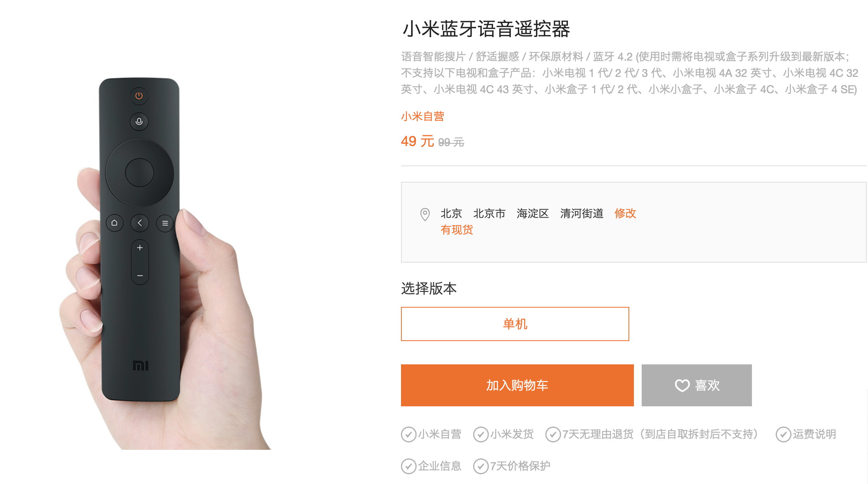
Task: Click the checkmark icon beside 运费说明
Action: [783, 434]
